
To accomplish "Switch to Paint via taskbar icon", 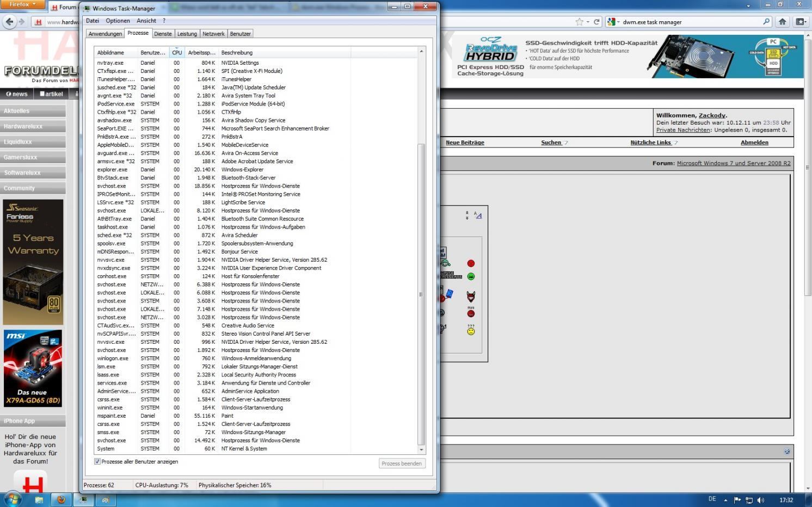I will click(x=106, y=499).
